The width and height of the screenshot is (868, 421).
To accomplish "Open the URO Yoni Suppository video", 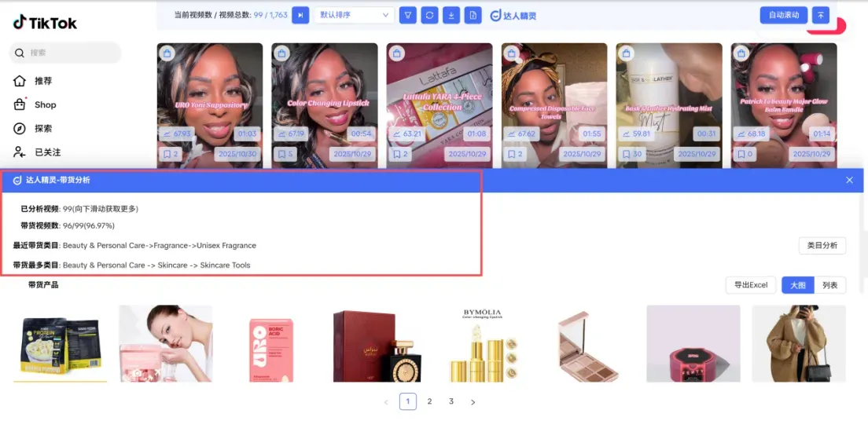I will tap(210, 105).
